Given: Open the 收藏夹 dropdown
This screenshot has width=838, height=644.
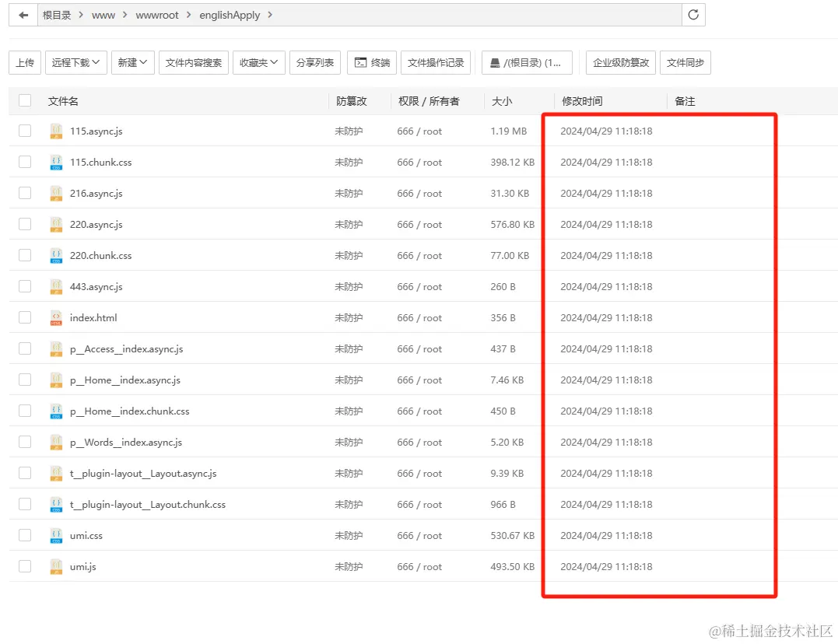Looking at the screenshot, I should (x=258, y=62).
